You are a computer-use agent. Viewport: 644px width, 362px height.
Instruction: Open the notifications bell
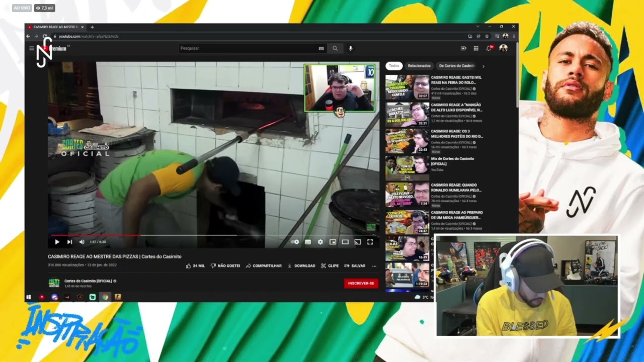coord(489,48)
